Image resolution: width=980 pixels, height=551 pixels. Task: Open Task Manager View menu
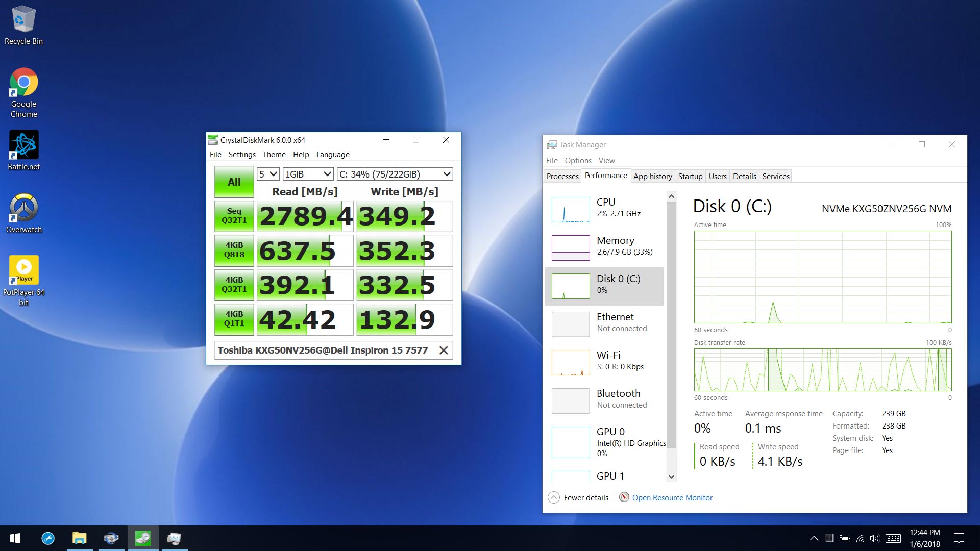coord(606,161)
